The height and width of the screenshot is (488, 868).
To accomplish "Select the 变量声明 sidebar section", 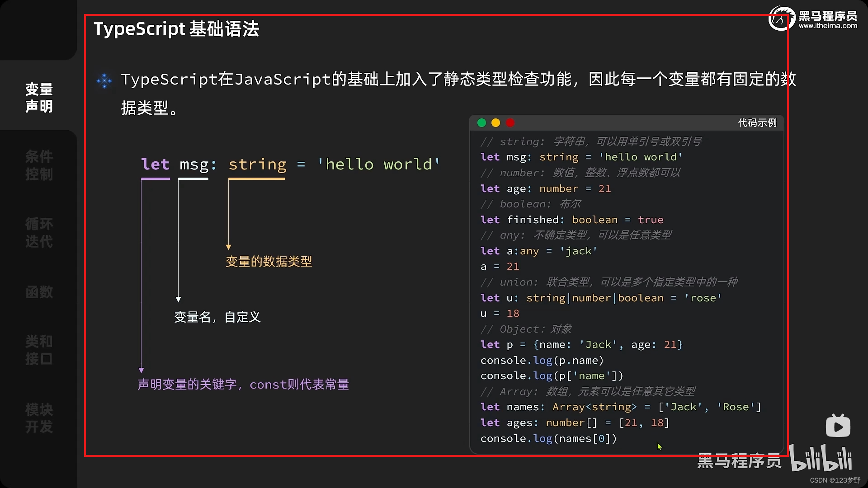I will [x=39, y=98].
